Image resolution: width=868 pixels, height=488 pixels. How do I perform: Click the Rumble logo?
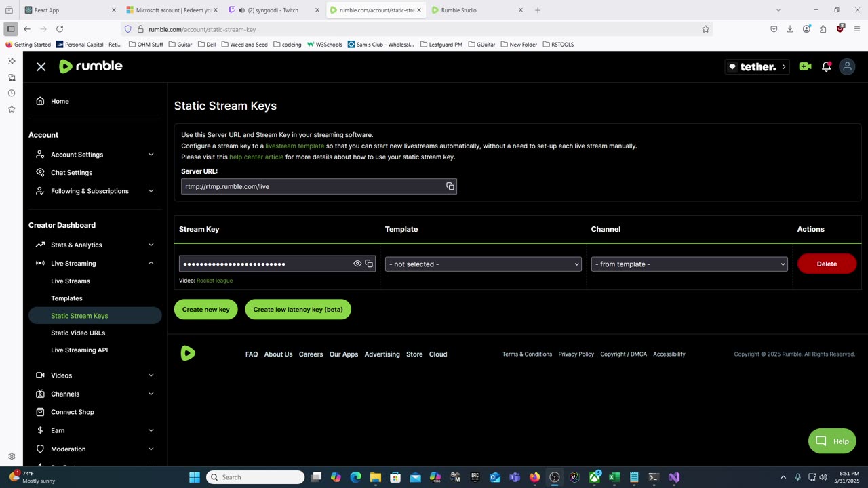click(x=91, y=66)
